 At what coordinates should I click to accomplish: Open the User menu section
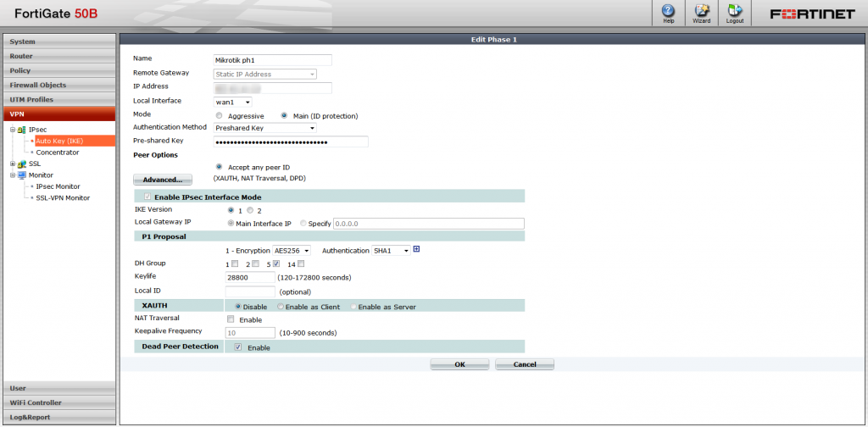pyautogui.click(x=59, y=388)
